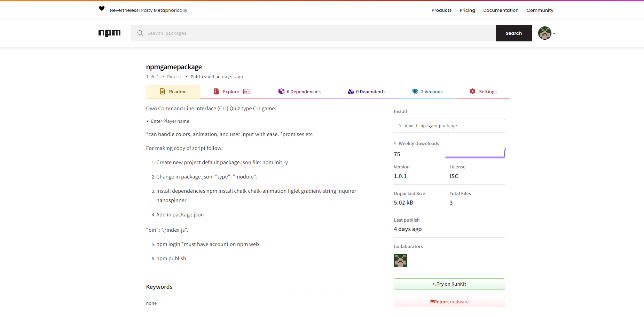The width and height of the screenshot is (644, 318).
Task: Open the Products menu link
Action: click(x=441, y=10)
